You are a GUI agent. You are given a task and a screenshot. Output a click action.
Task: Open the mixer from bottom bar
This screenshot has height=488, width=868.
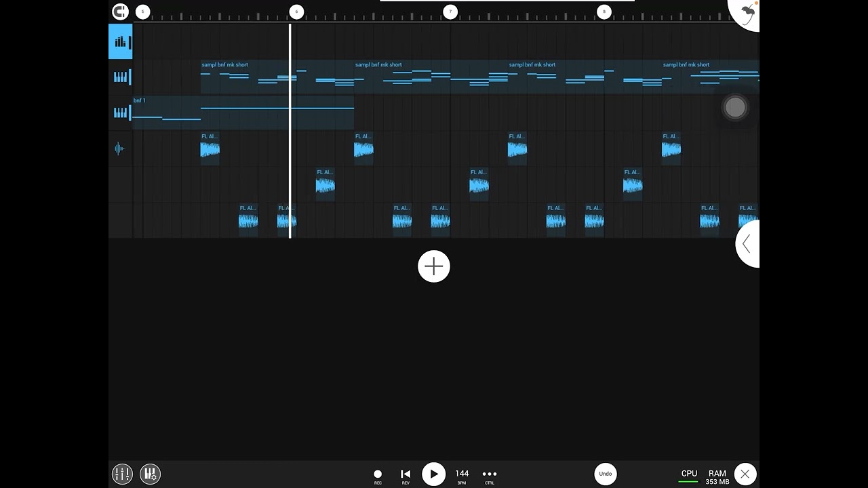pos(122,474)
